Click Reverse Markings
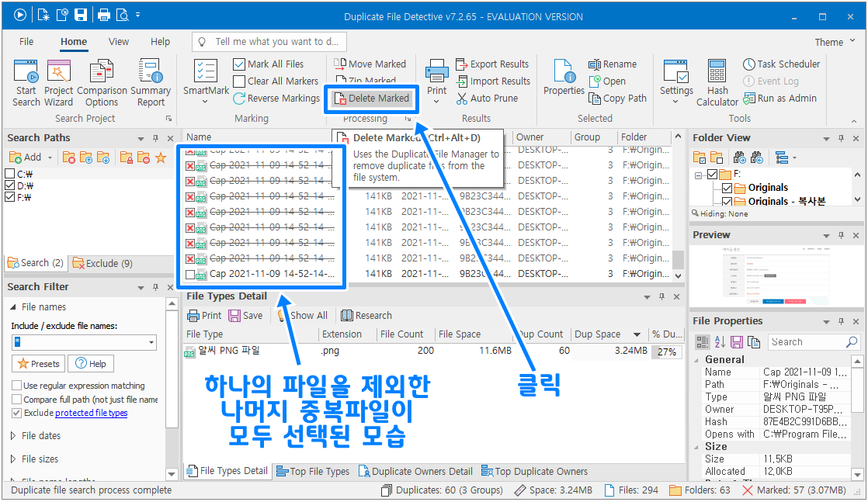868x502 pixels. [x=276, y=99]
